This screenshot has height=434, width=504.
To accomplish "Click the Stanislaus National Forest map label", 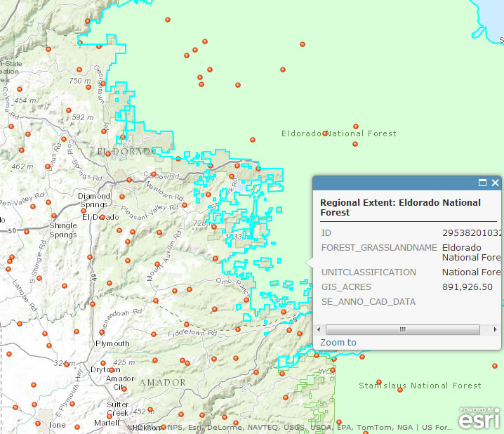I will 420,386.
